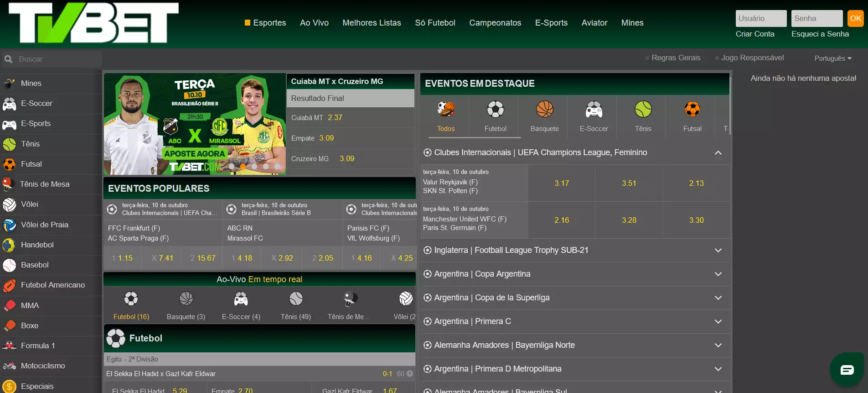The height and width of the screenshot is (393, 868).
Task: Open Ao Vivo in top menu
Action: click(314, 23)
